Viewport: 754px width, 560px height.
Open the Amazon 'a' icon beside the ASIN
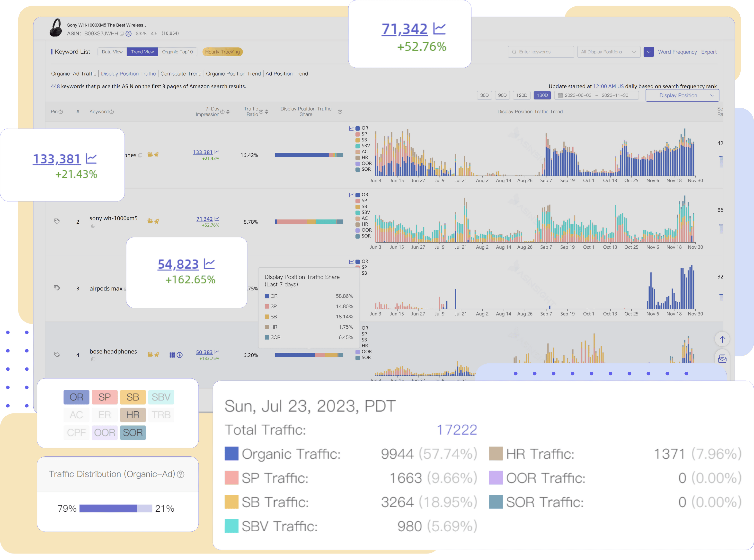pyautogui.click(x=128, y=34)
